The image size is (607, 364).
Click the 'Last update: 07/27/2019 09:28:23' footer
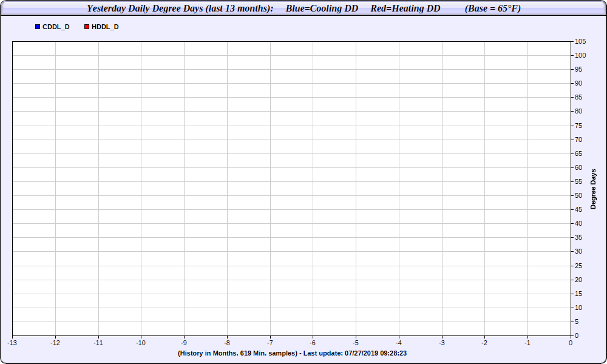point(355,353)
